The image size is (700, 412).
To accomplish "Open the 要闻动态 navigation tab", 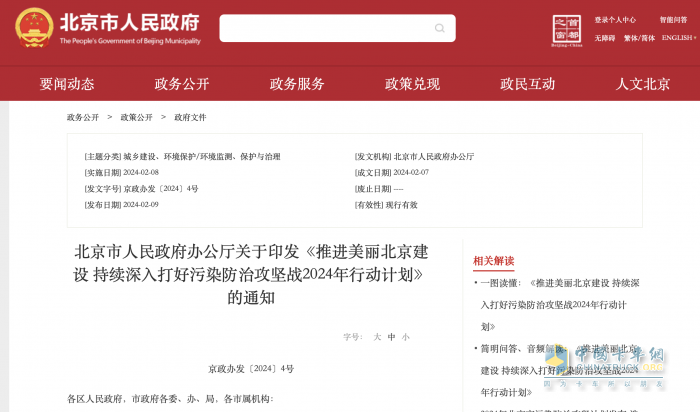I will [67, 84].
